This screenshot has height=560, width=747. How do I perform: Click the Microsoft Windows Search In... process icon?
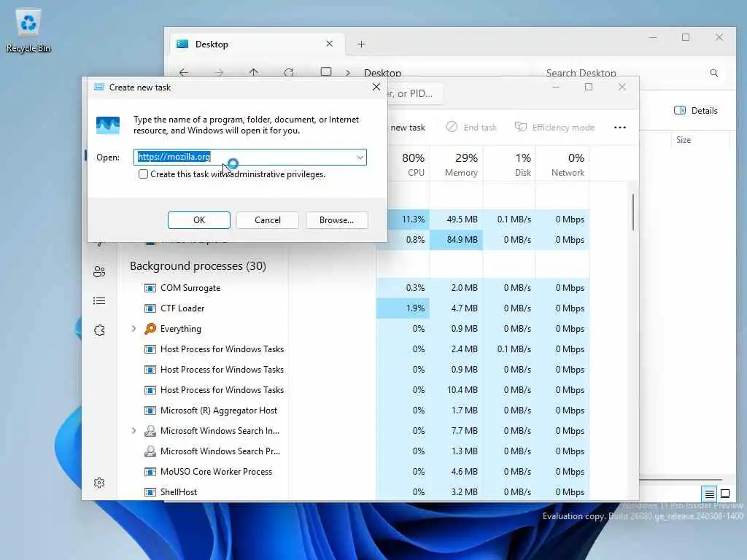[x=150, y=431]
